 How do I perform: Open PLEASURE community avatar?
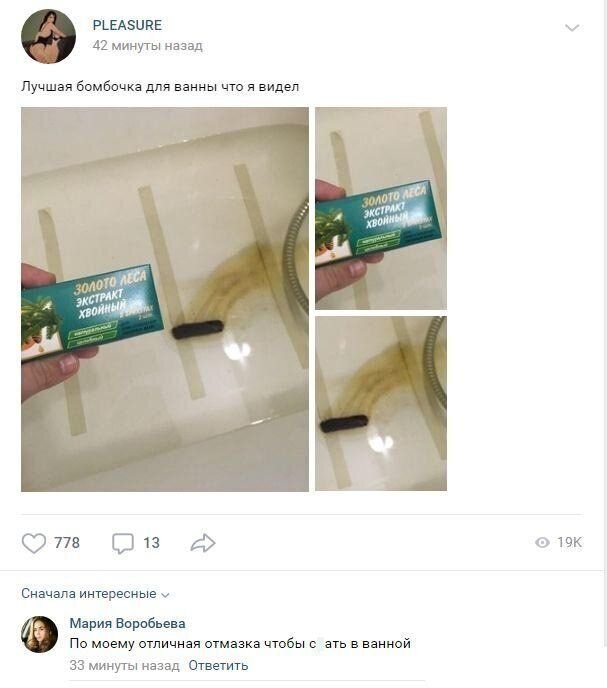(x=48, y=36)
